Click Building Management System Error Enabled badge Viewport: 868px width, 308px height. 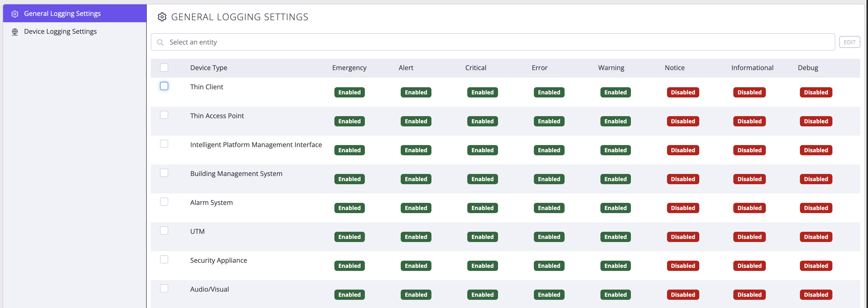(549, 179)
